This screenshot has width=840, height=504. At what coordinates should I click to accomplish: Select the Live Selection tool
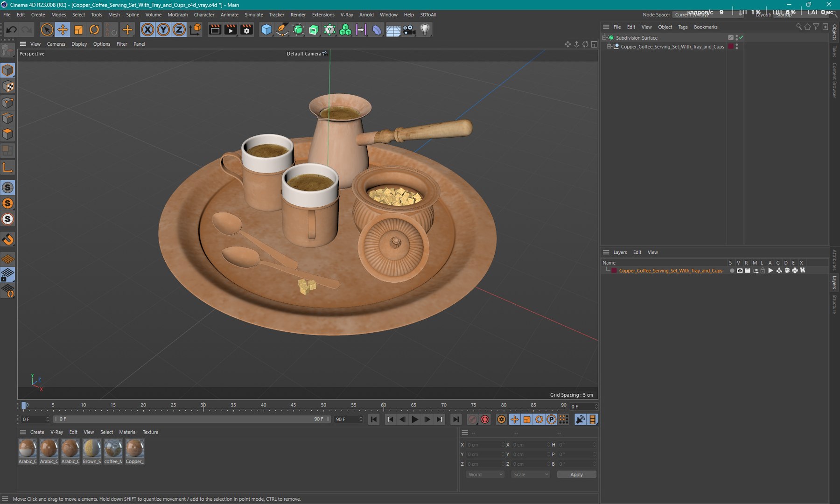47,30
